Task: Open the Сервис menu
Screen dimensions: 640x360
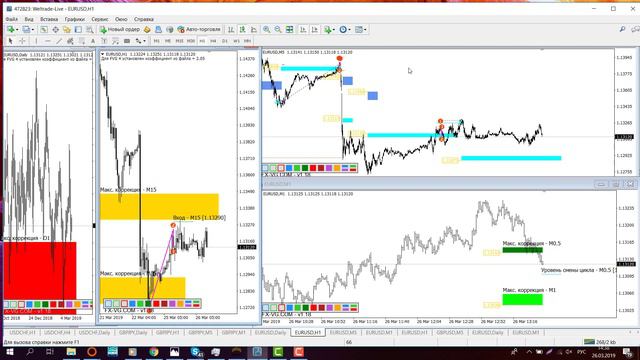Action: (100, 19)
